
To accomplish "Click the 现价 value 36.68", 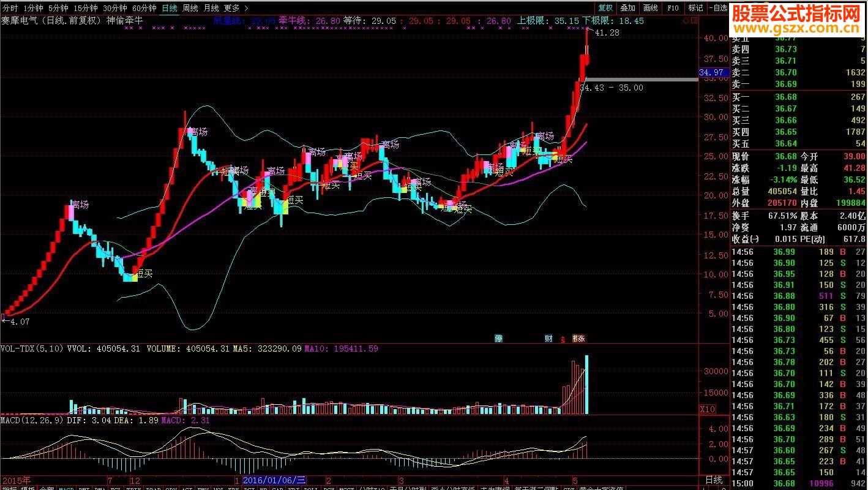I will 785,156.
